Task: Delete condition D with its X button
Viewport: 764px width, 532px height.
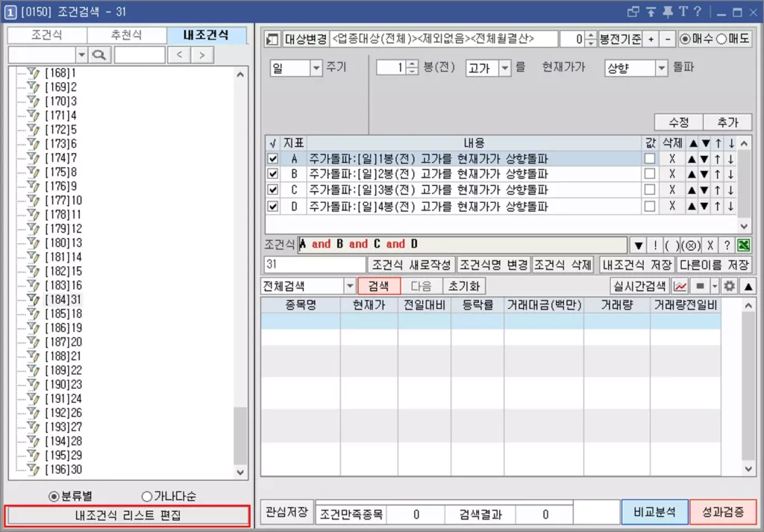Action: pos(672,206)
